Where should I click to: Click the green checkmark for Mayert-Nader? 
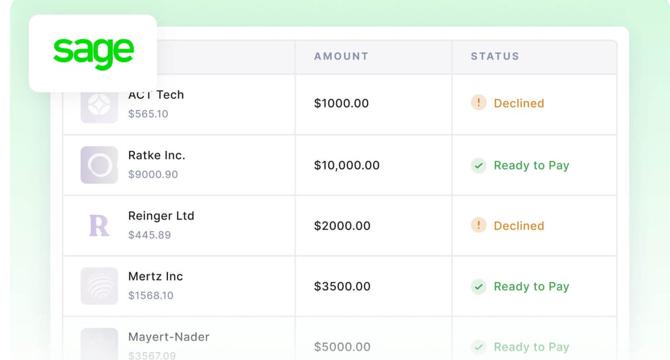point(479,347)
